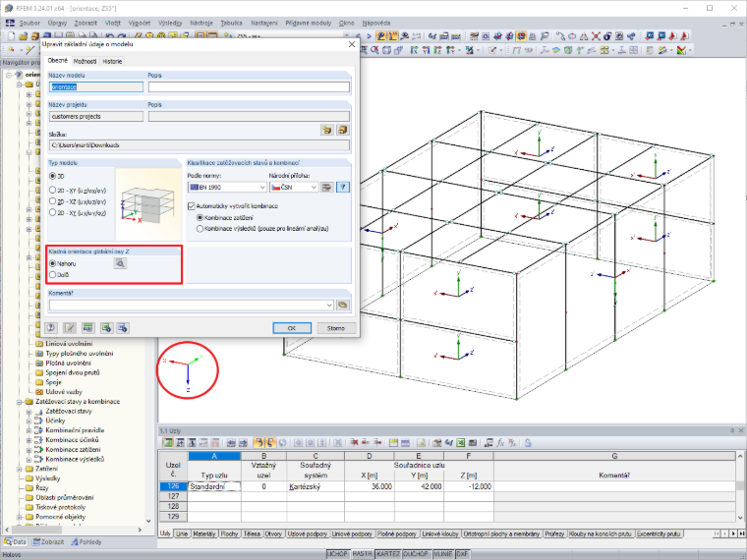Open the load case dropdown in main toolbar
The image size is (747, 560).
[x=346, y=36]
